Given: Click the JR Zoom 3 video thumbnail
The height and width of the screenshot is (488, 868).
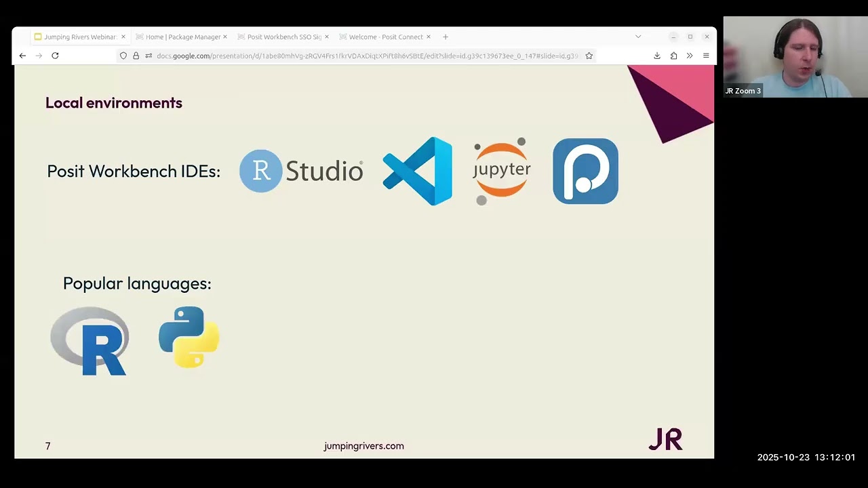Looking at the screenshot, I should pos(795,57).
